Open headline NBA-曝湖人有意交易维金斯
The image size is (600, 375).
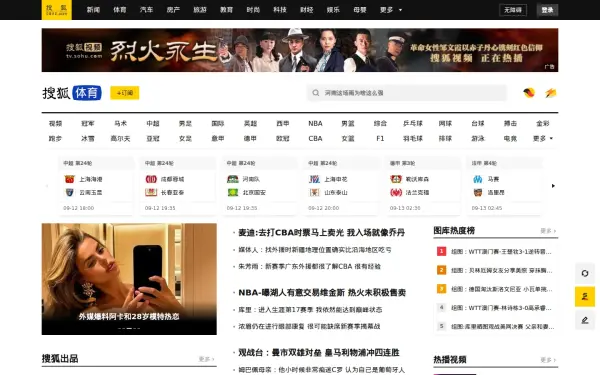click(322, 293)
